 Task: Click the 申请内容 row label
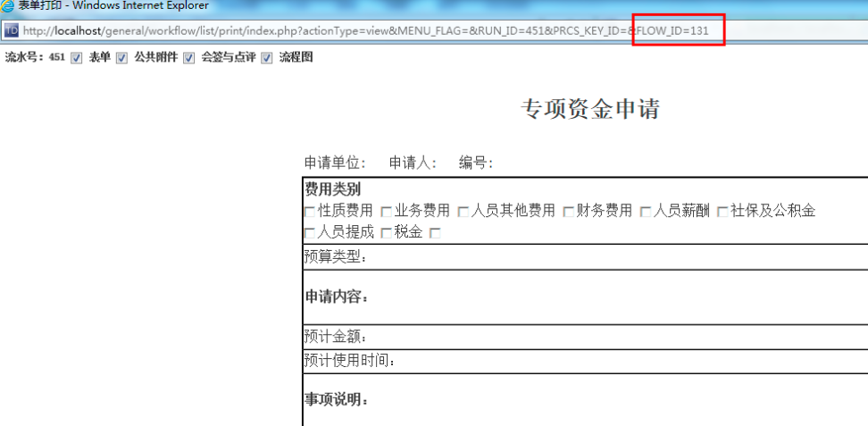click(x=337, y=297)
